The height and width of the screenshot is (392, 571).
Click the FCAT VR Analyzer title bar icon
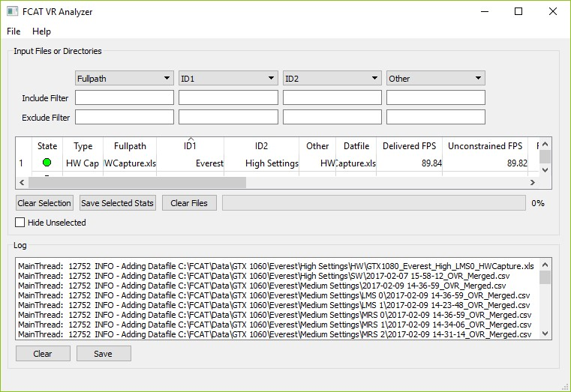click(13, 12)
